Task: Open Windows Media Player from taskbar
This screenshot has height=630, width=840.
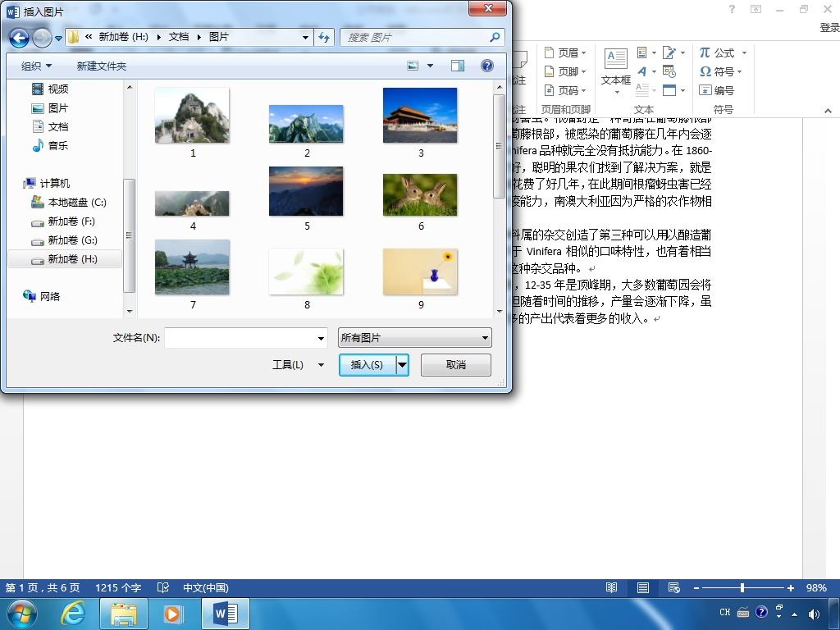Action: tap(173, 614)
